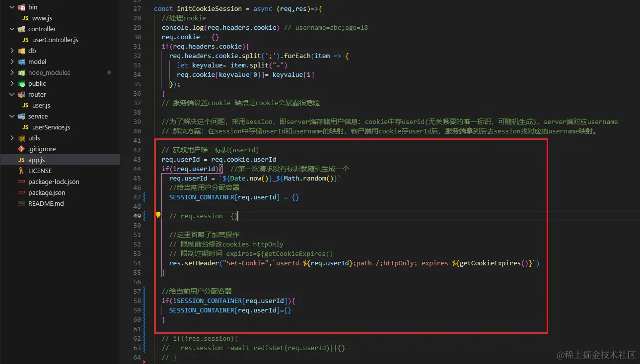Click the markdown icon beside README.md

(21, 204)
